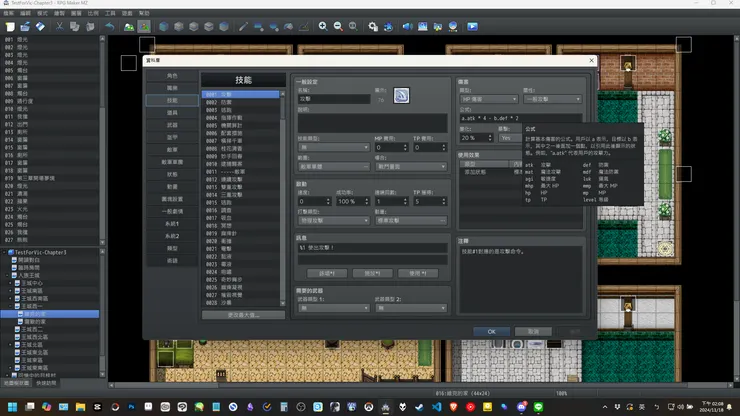Click the TP費用 spinner arrows

444,147
